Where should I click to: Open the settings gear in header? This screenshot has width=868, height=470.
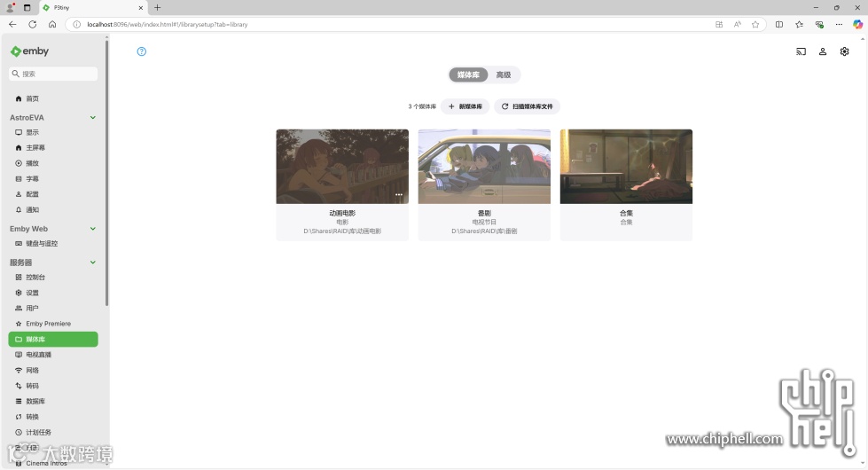coord(844,51)
